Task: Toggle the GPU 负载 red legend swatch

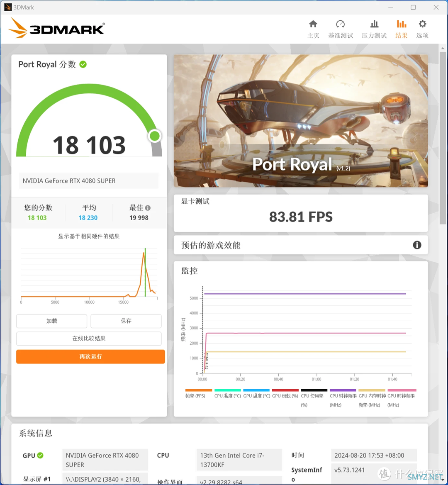Action: [x=285, y=390]
